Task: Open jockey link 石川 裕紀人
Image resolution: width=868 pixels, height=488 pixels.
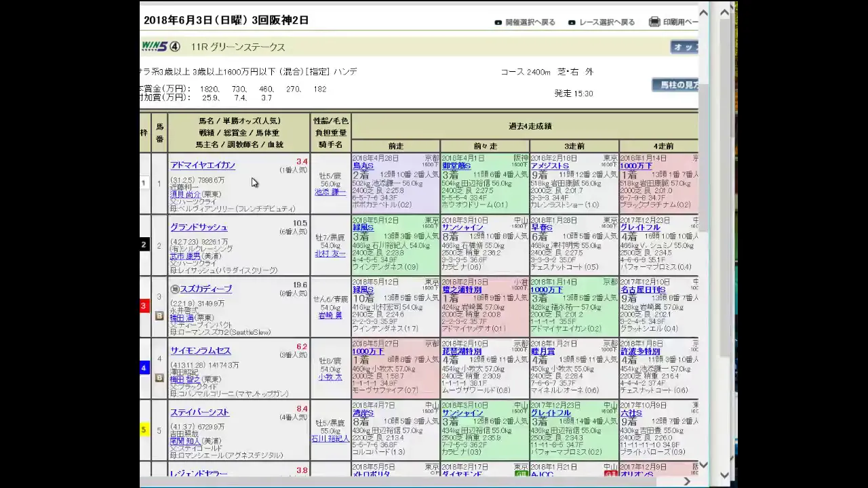Action: (x=330, y=439)
